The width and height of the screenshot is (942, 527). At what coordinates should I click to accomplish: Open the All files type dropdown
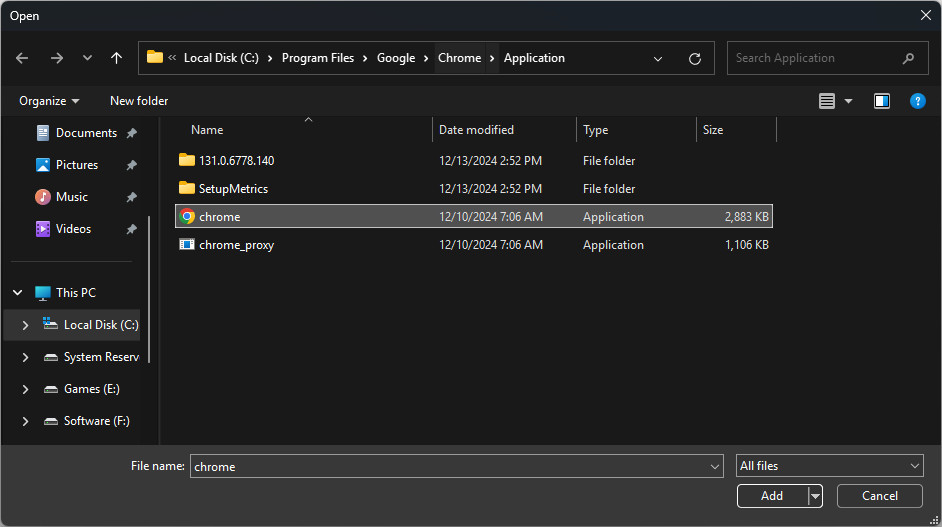pos(829,466)
